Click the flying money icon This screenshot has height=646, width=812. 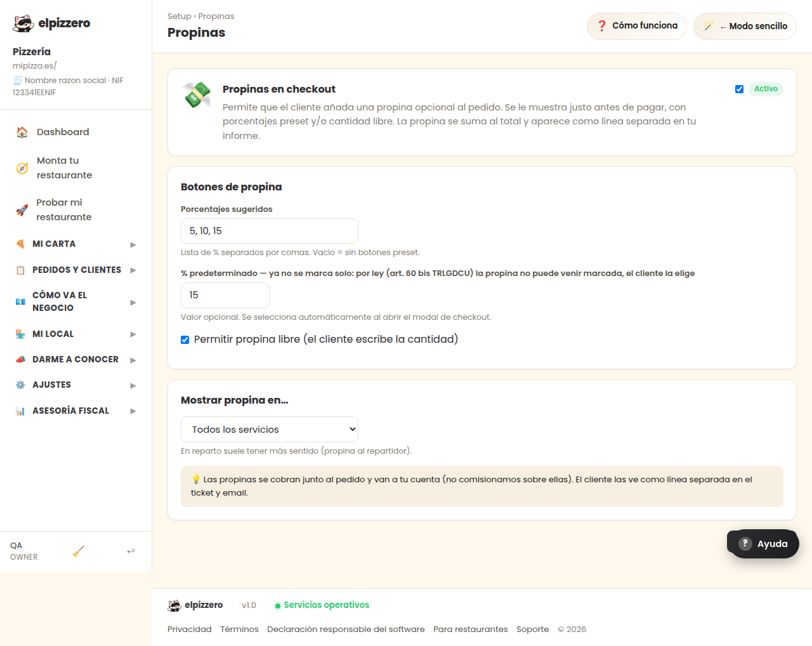point(197,95)
